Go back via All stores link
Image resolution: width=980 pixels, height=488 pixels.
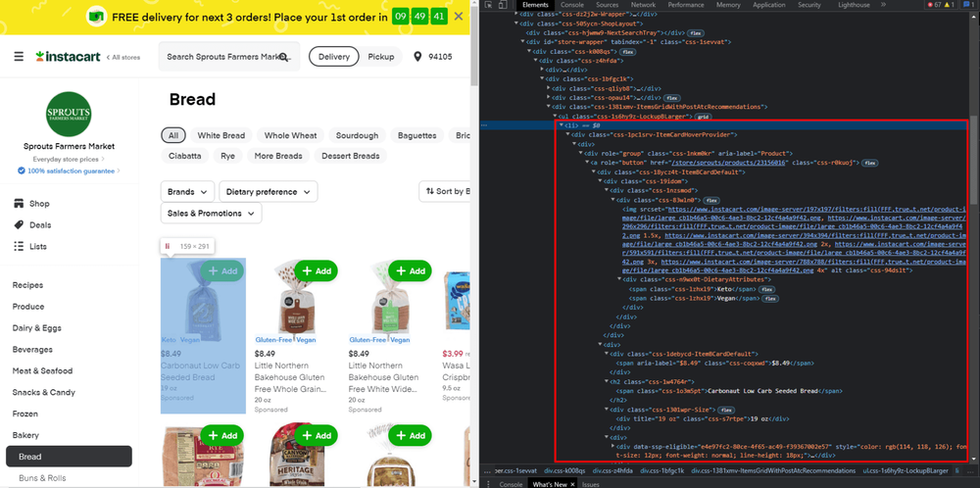(x=123, y=57)
